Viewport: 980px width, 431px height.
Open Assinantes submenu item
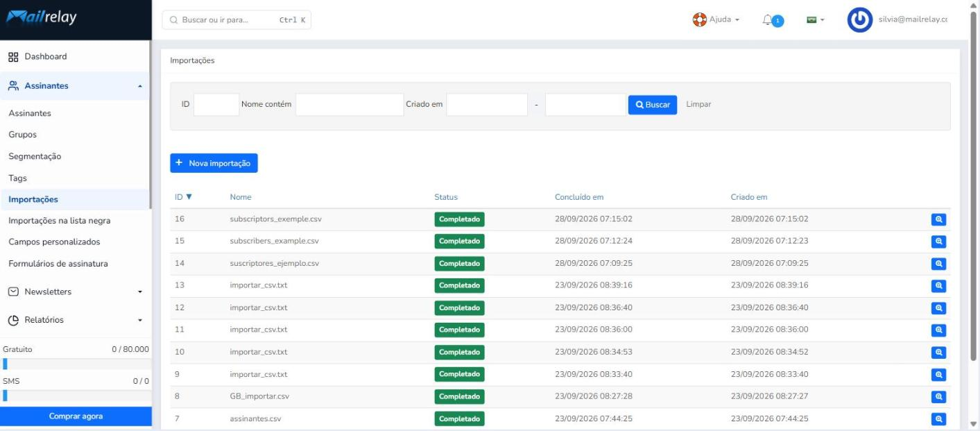click(x=30, y=113)
